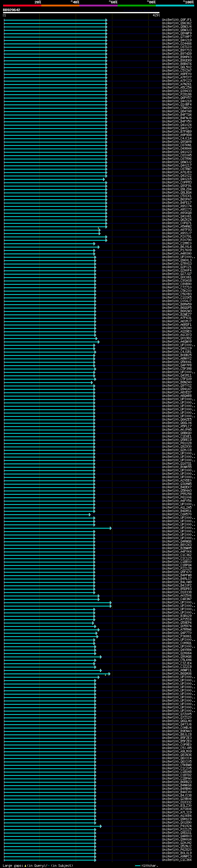Select hit label UniRef100_B4JS38
Viewport: 197px width, 868px height.
pyautogui.click(x=177, y=795)
